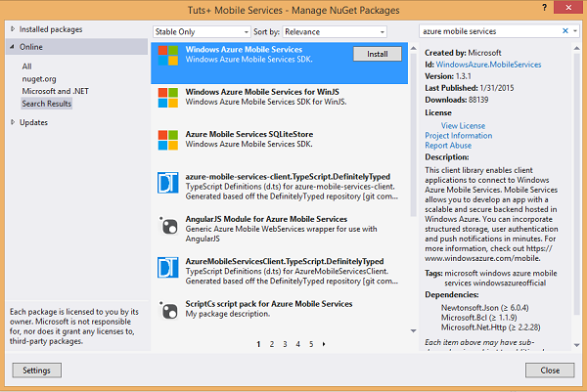
Task: Select the Windows Azure Mobile Services for WinJS icon
Action: [x=168, y=98]
